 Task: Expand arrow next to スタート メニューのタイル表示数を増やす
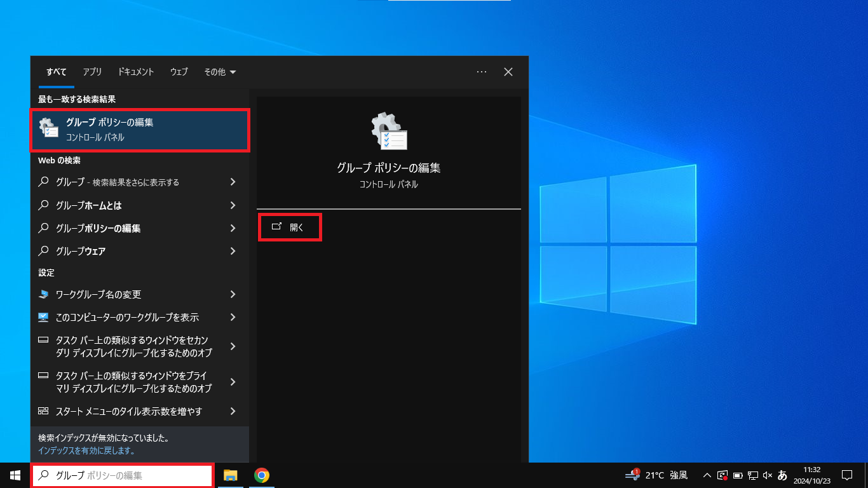[x=233, y=411]
